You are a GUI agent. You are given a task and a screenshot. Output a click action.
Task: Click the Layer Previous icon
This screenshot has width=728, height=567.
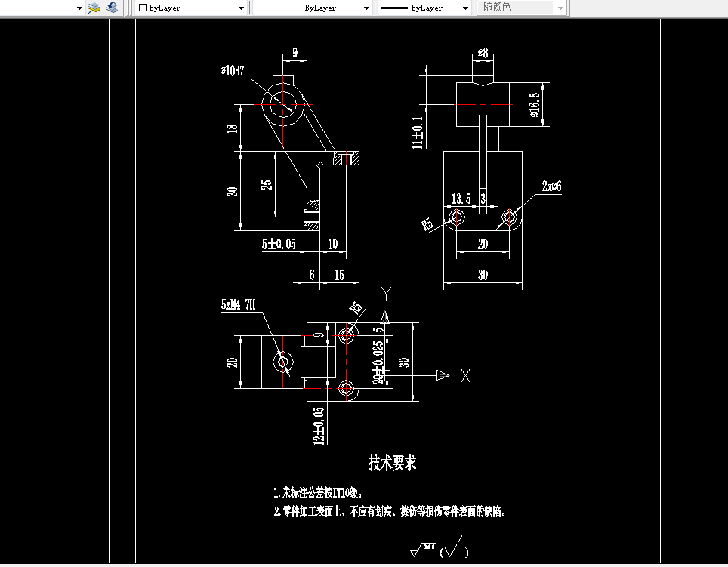click(112, 8)
